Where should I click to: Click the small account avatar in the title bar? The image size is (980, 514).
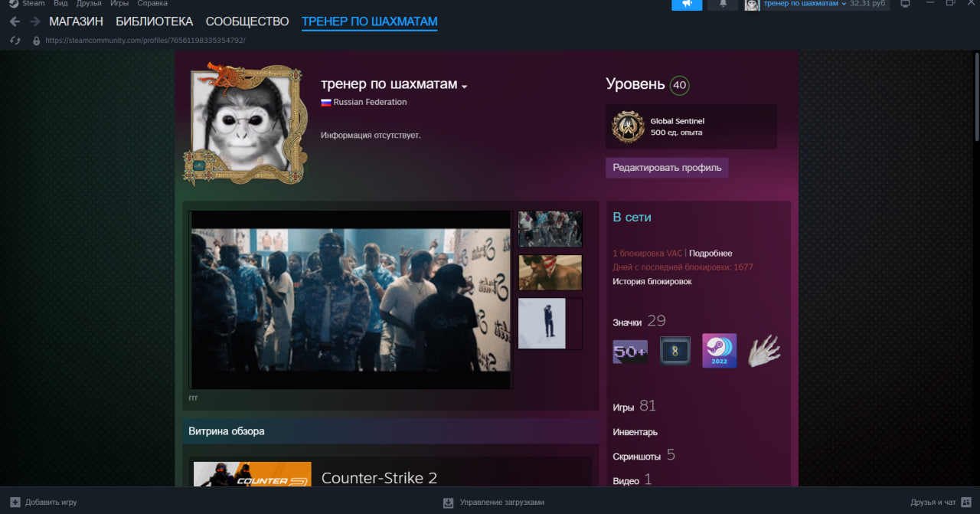pos(752,5)
